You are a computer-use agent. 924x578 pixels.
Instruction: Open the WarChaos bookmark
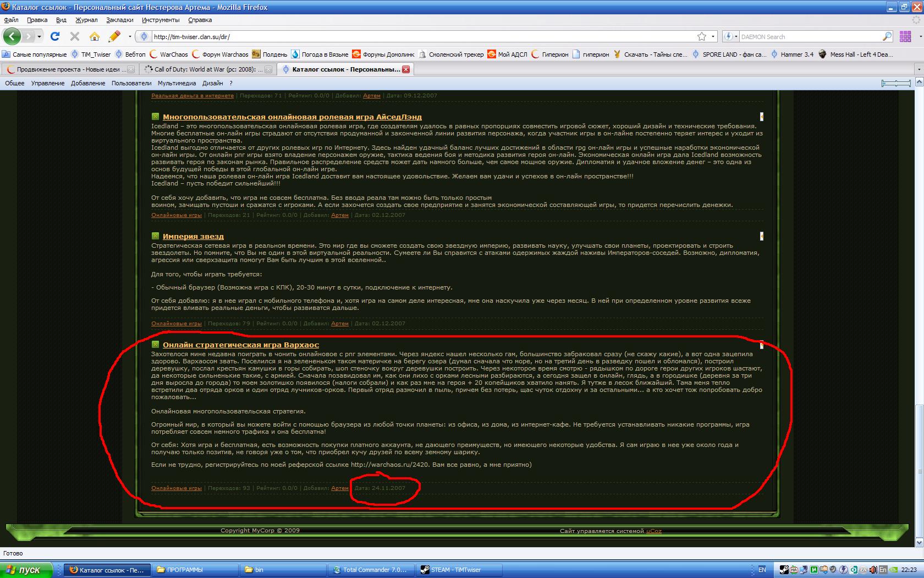[x=169, y=54]
